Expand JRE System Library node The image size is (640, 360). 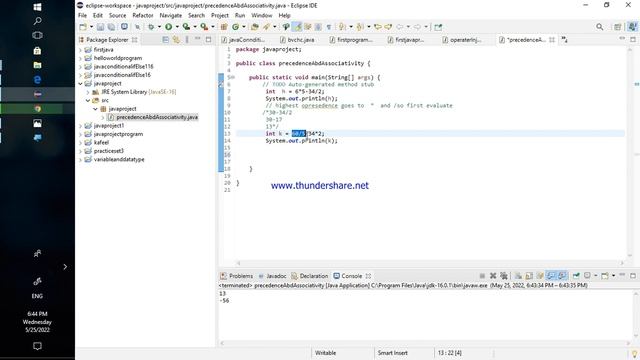pos(88,92)
